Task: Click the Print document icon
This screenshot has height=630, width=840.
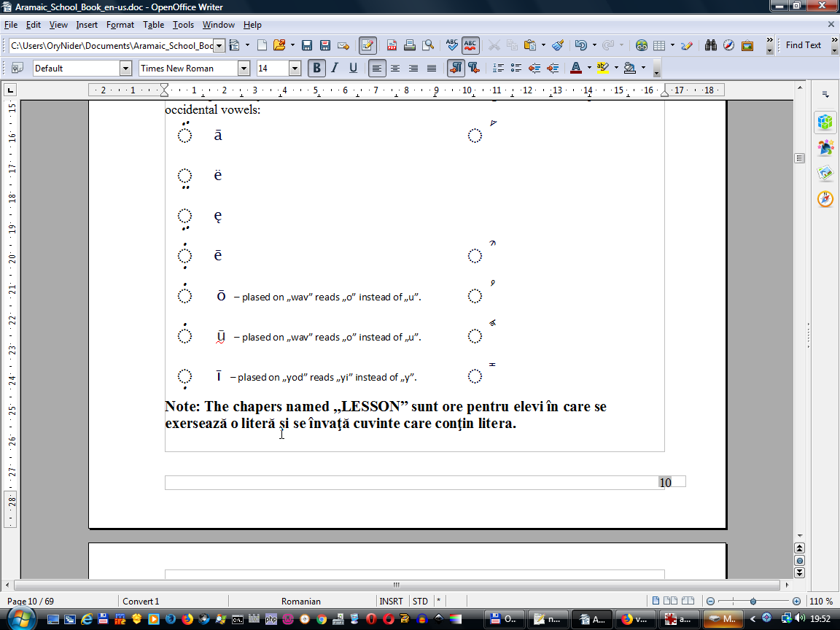Action: (411, 45)
